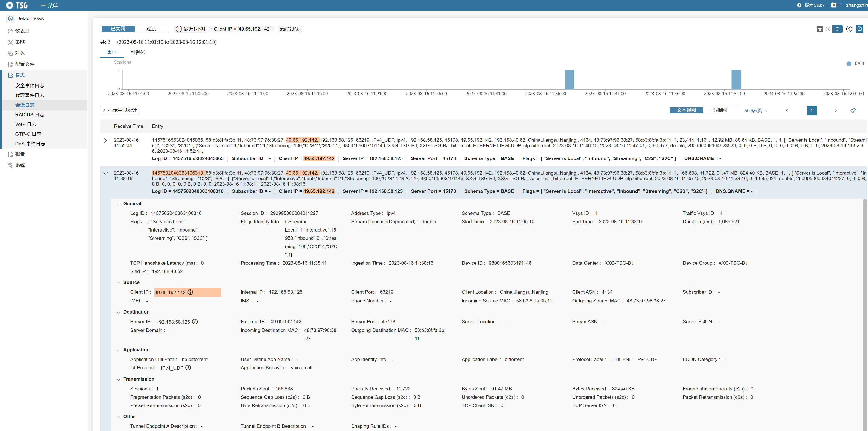
Task: Switch to 过渡 session state
Action: coord(151,29)
